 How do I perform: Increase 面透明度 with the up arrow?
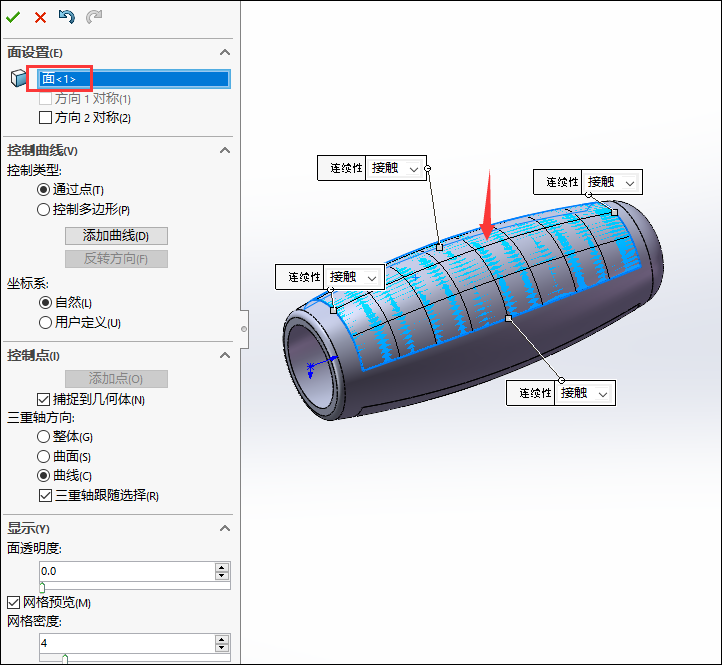[222, 567]
